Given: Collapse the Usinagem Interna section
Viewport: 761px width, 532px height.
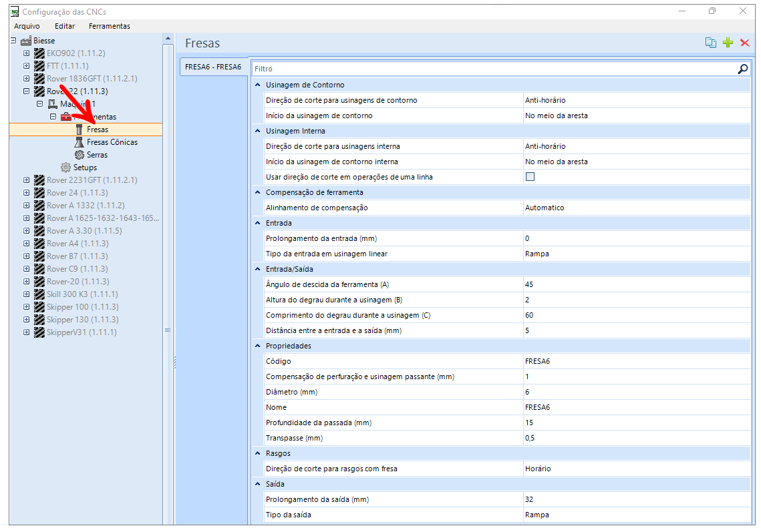Looking at the screenshot, I should 258,131.
